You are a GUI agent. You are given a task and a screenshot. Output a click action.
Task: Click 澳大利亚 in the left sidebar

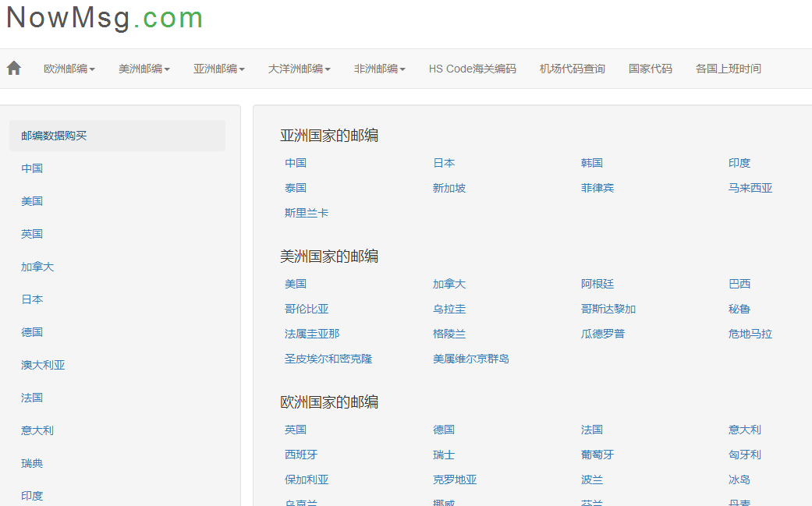point(43,365)
